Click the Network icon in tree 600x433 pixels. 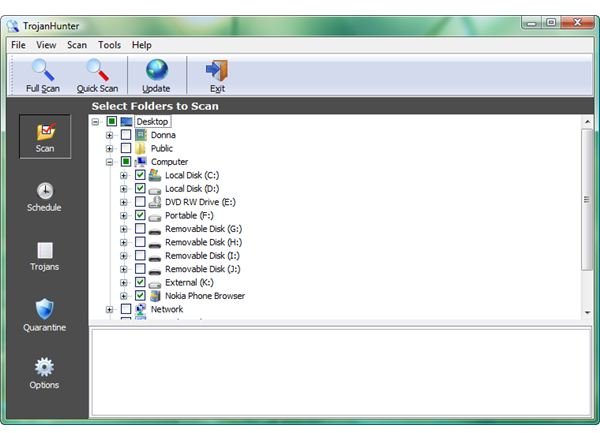(x=140, y=309)
